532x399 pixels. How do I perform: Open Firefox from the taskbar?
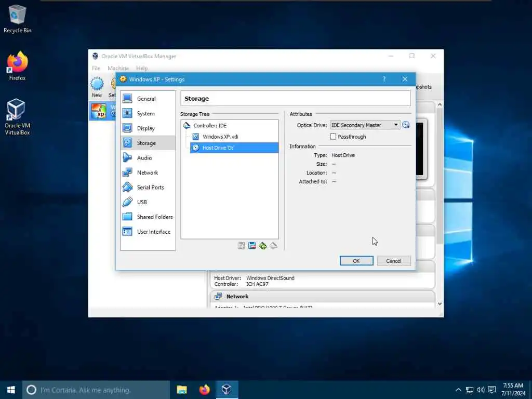(204, 390)
